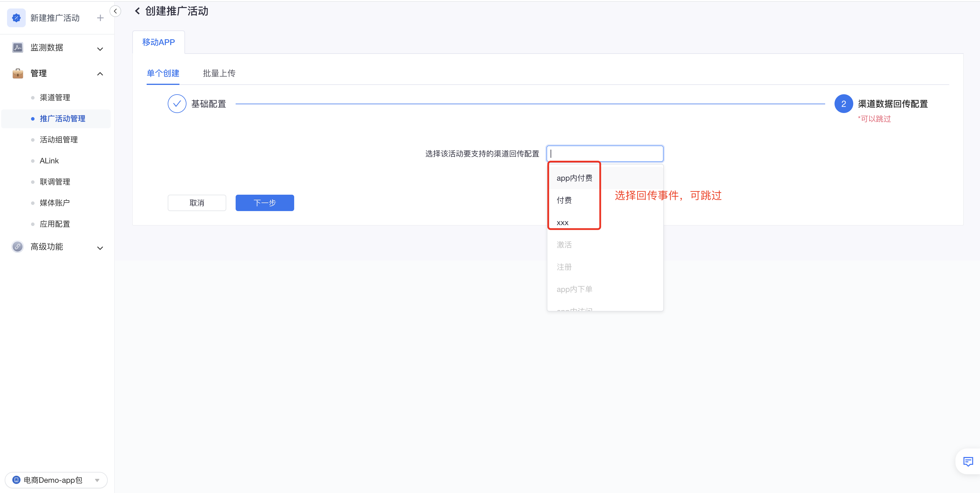Switch to the 单个创建 tab
The width and height of the screenshot is (980, 493).
click(x=163, y=73)
